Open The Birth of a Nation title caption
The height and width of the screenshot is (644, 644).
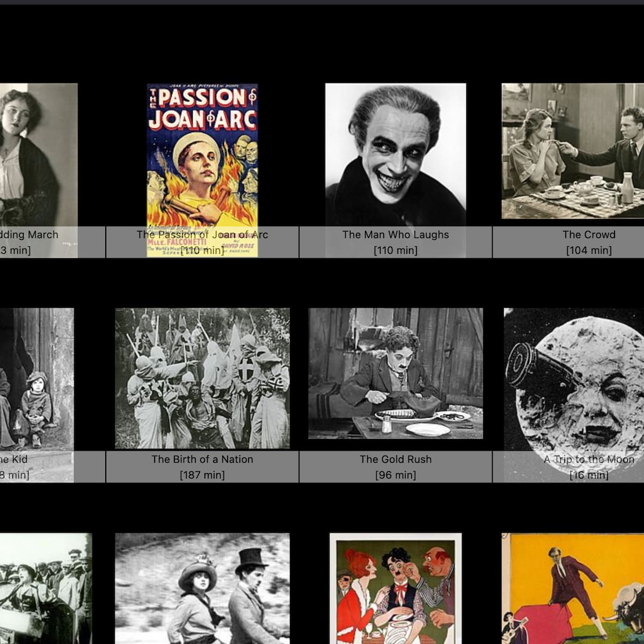tap(202, 459)
